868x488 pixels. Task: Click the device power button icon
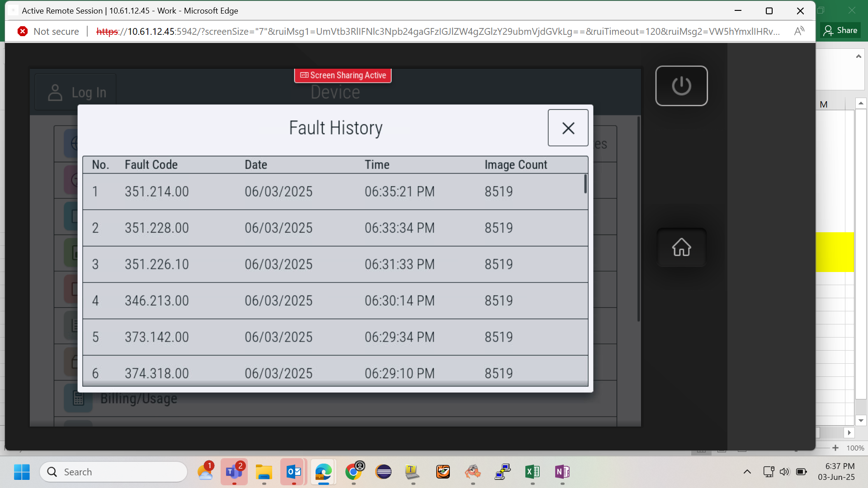click(681, 86)
